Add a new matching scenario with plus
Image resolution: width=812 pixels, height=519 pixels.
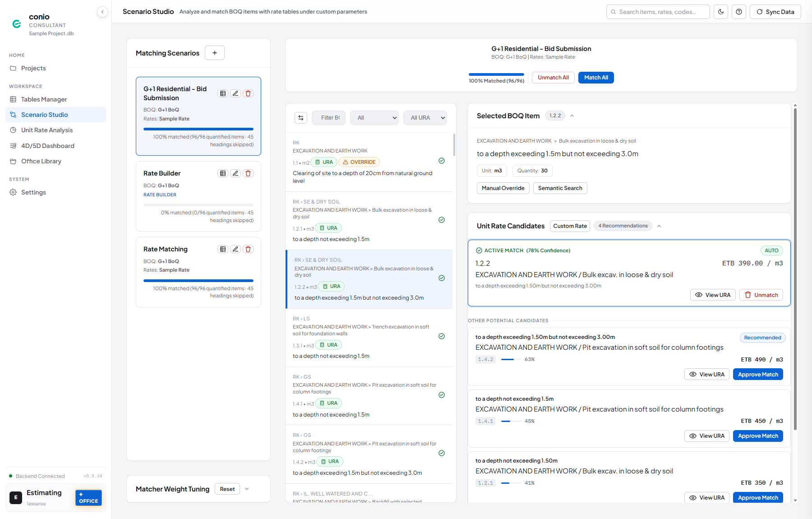[215, 53]
